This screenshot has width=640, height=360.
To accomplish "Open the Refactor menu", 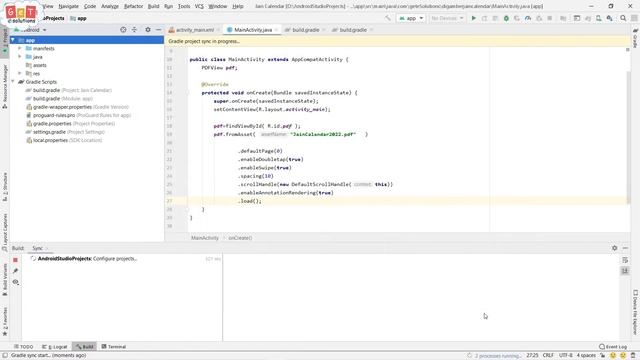I will [x=133, y=6].
